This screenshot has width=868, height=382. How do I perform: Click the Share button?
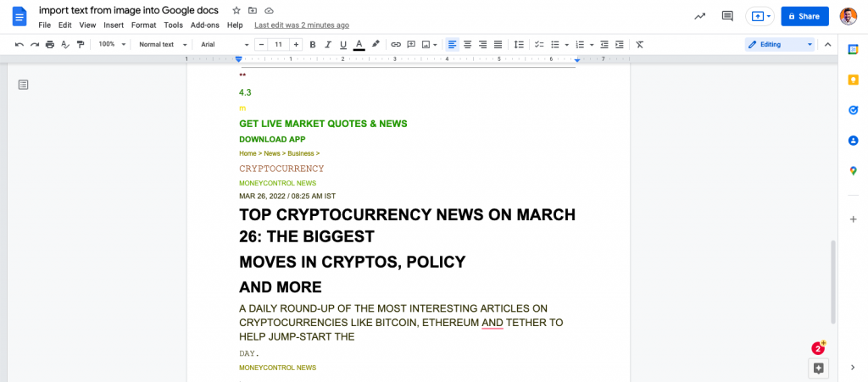tap(805, 16)
